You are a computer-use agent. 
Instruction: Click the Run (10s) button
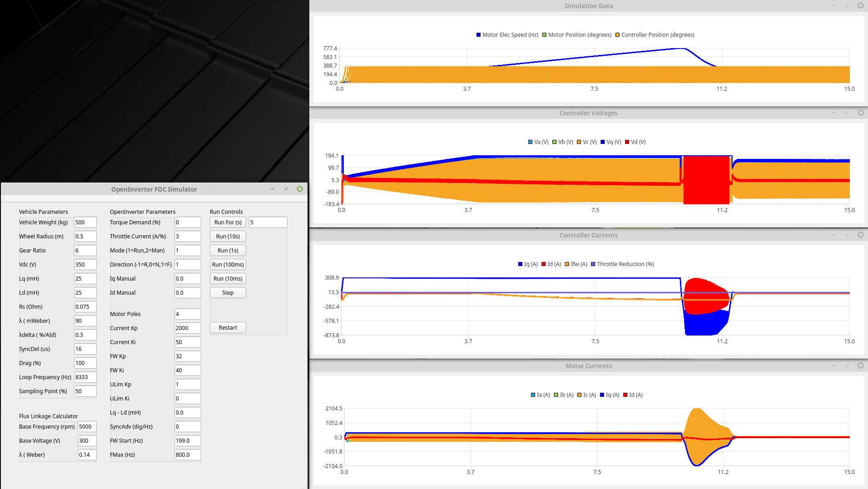228,237
